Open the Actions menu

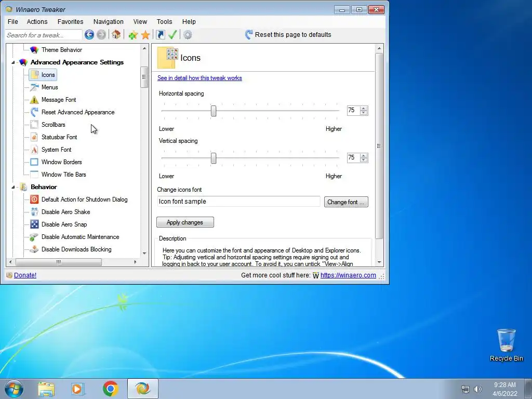[x=37, y=22]
